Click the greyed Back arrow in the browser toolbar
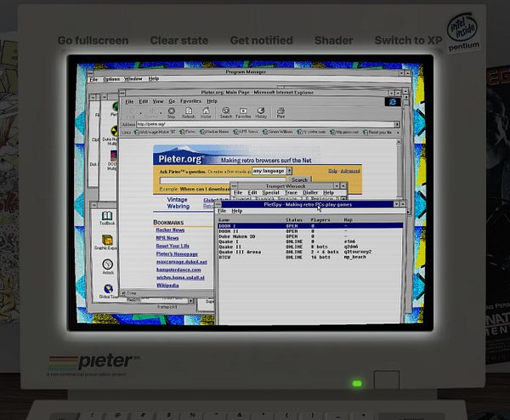This screenshot has width=510, height=420. pyautogui.click(x=130, y=112)
